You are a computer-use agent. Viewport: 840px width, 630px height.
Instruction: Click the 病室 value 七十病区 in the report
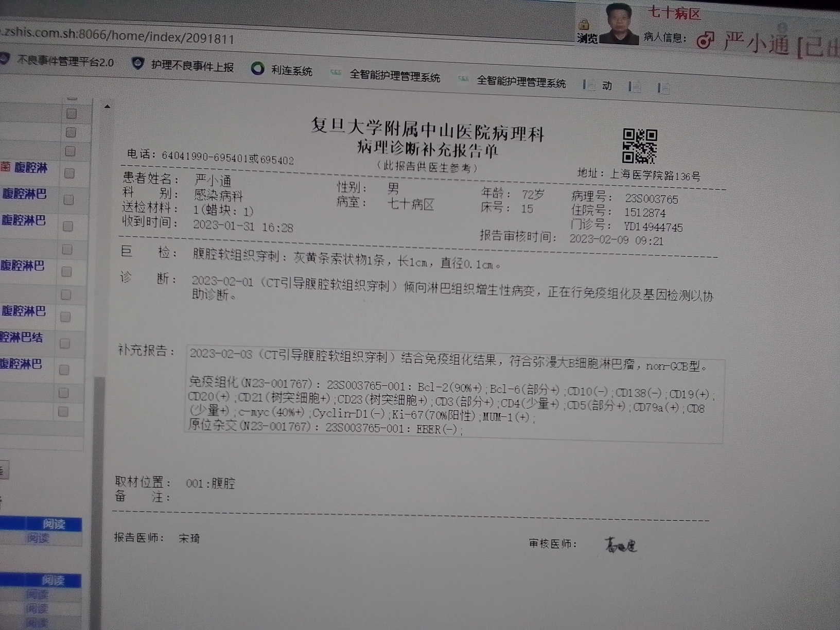point(410,204)
